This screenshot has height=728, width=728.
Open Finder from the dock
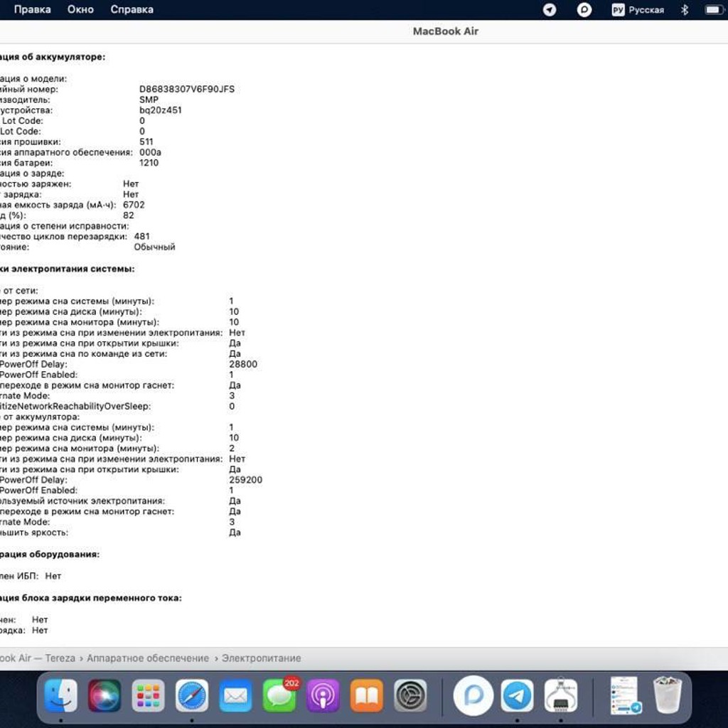pyautogui.click(x=61, y=695)
